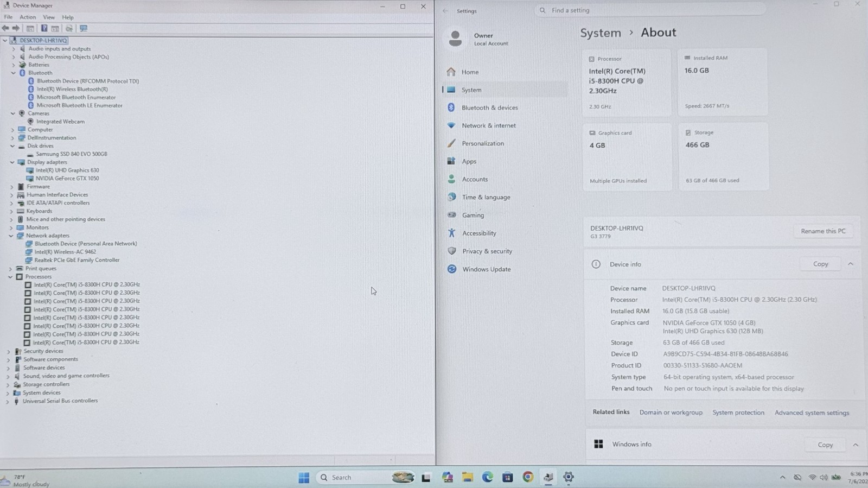This screenshot has height=488, width=868.
Task: Click the Find a setting search box
Action: point(650,10)
